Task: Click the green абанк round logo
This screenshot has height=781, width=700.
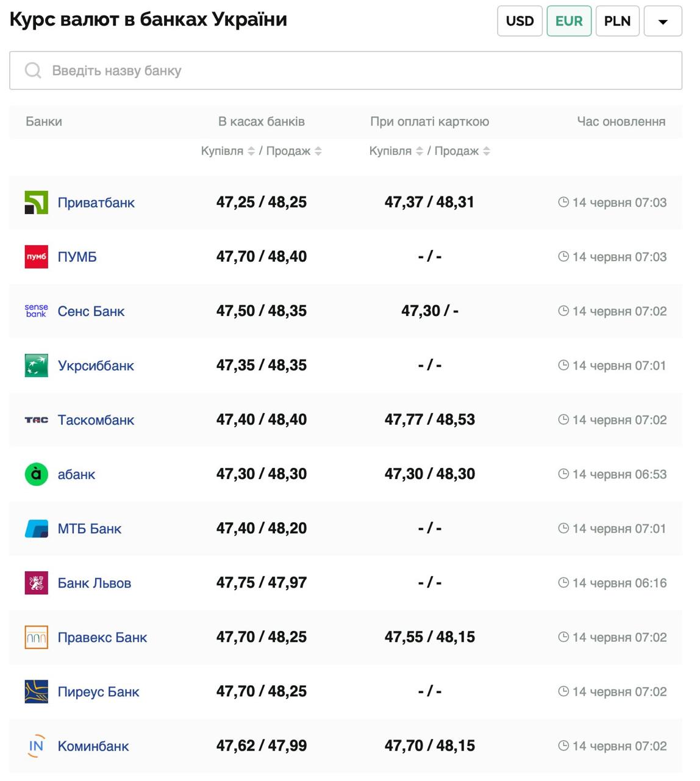Action: tap(36, 474)
